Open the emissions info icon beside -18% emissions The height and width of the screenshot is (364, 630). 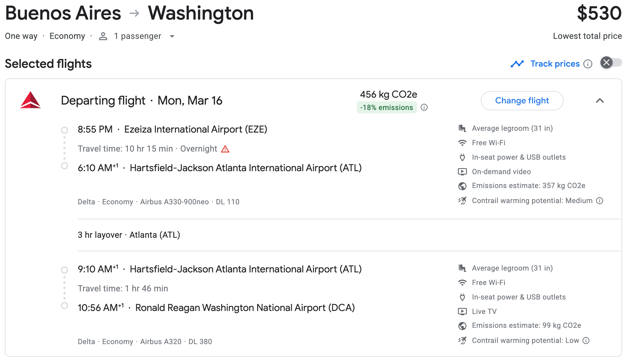point(424,107)
